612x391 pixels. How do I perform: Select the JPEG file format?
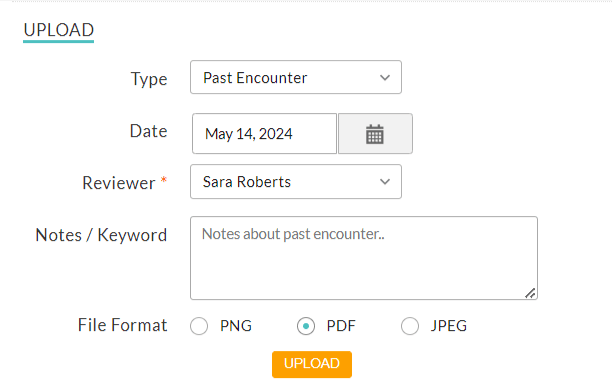point(410,326)
